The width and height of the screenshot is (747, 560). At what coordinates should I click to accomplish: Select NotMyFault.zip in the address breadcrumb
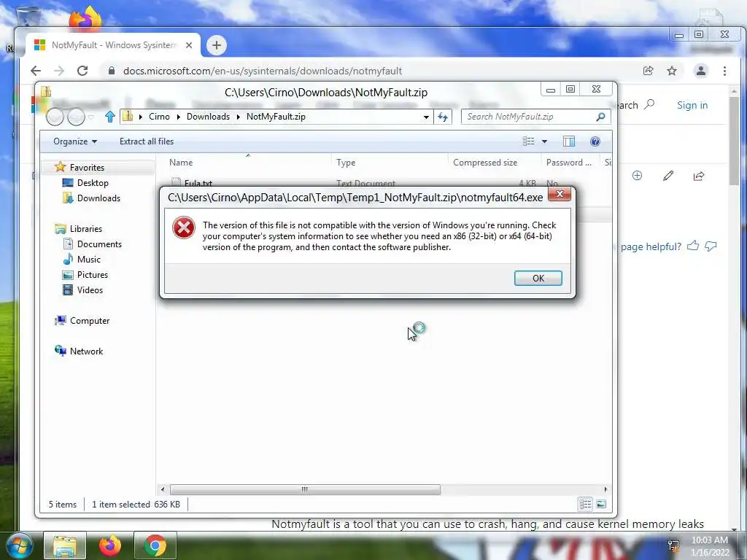(x=276, y=117)
